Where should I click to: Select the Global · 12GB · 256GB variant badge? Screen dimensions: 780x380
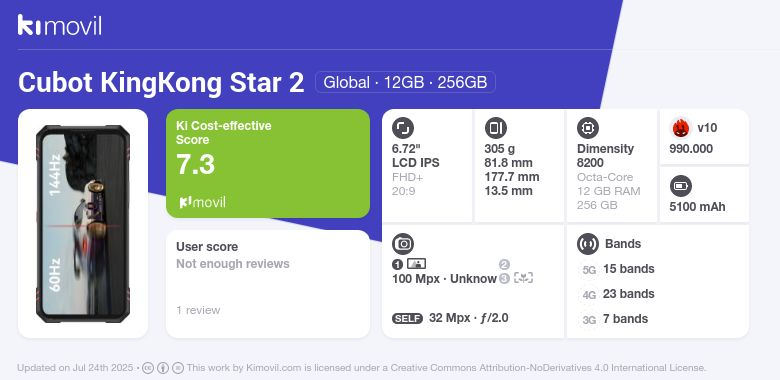(x=405, y=82)
